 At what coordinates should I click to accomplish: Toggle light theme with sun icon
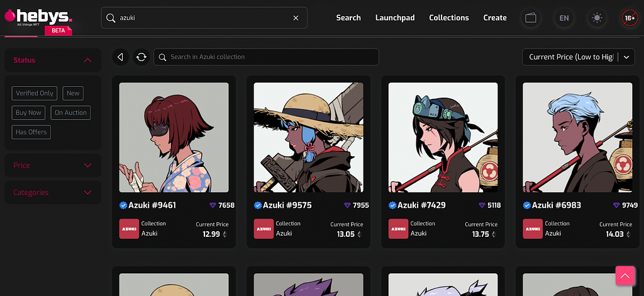coord(597,18)
